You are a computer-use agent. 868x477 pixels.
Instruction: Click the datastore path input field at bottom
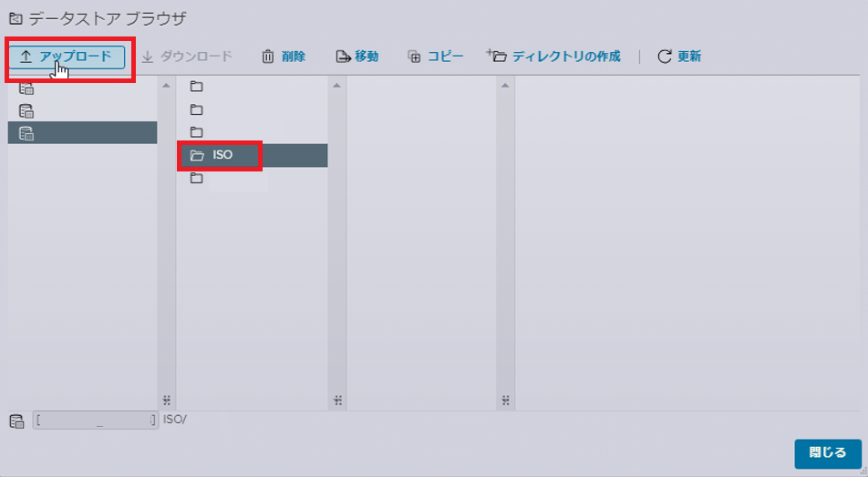[x=96, y=420]
